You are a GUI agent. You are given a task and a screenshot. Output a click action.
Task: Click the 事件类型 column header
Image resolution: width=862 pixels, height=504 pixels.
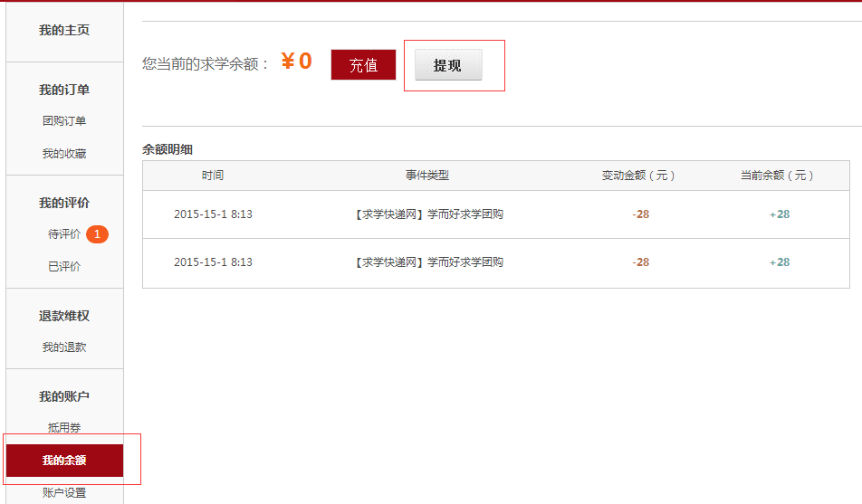[427, 176]
